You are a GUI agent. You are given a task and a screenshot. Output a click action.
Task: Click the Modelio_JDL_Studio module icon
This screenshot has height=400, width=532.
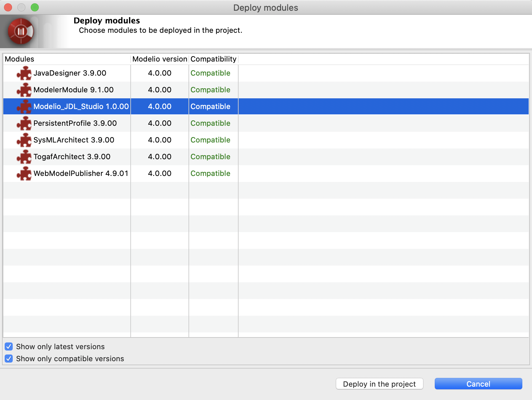[24, 107]
